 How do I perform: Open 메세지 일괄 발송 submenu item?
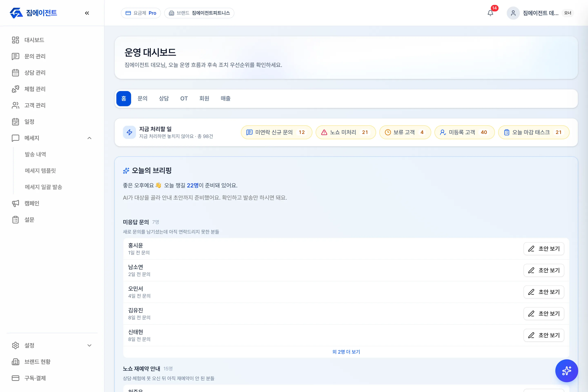click(43, 187)
